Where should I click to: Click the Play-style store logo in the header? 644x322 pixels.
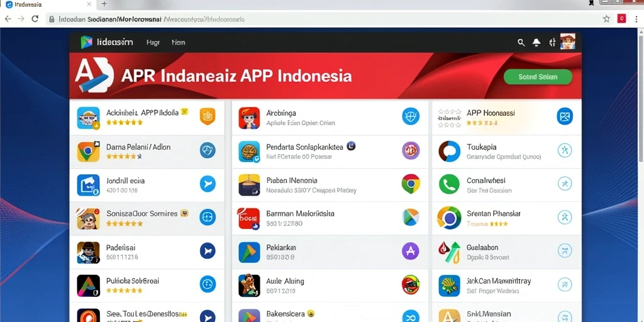point(87,42)
